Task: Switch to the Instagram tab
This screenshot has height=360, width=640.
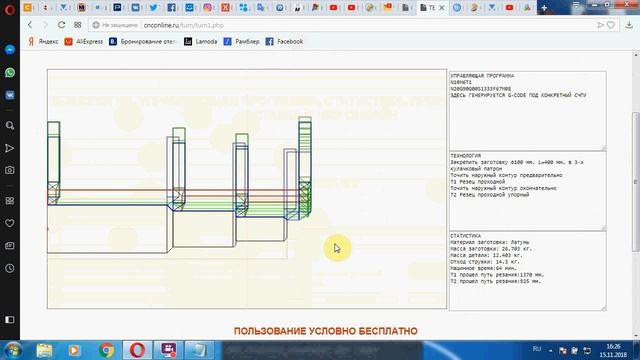Action: 207,7
